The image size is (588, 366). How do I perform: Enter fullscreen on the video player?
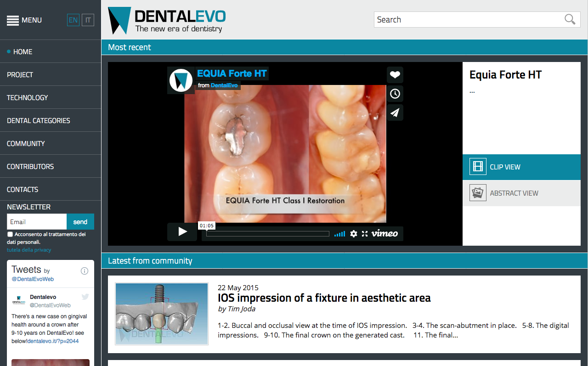[365, 234]
